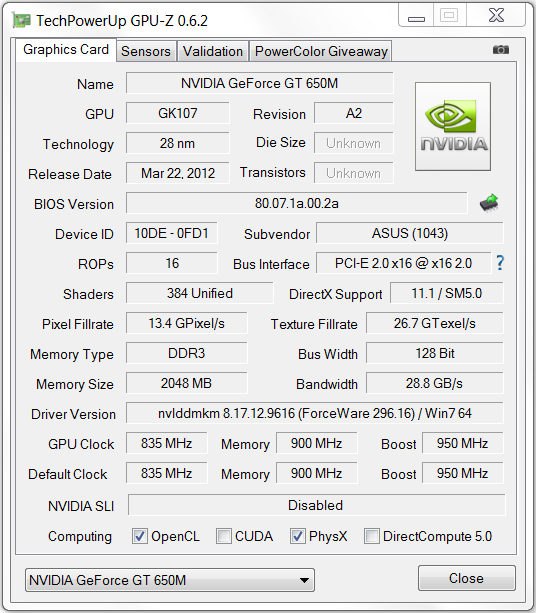The image size is (536, 613).
Task: Open the PowerColor Giveaway tab
Action: tap(321, 51)
